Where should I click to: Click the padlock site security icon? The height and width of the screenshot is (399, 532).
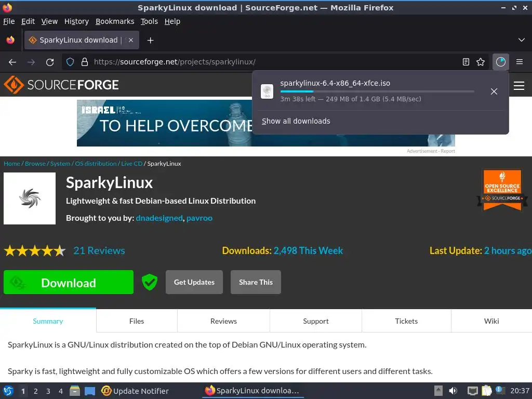click(85, 62)
